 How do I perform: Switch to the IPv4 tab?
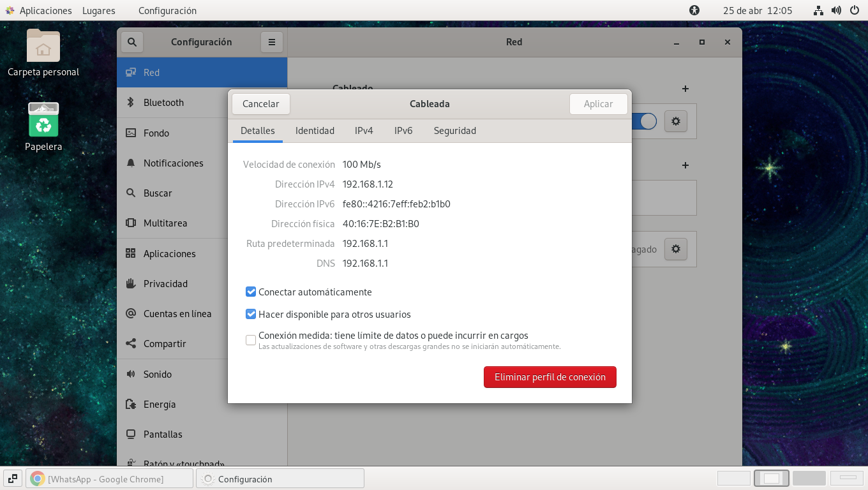pyautogui.click(x=364, y=131)
